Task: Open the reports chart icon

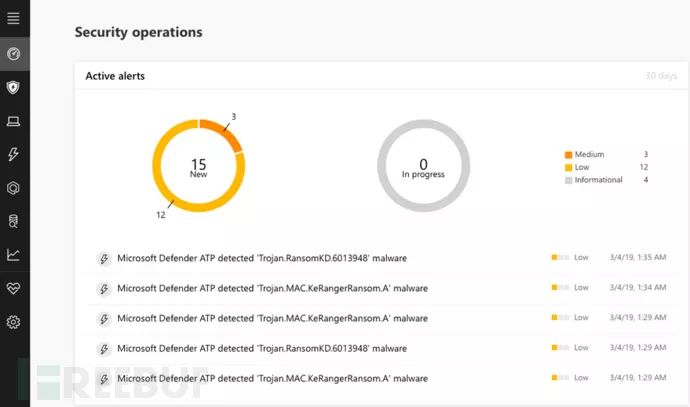Action: click(x=13, y=255)
